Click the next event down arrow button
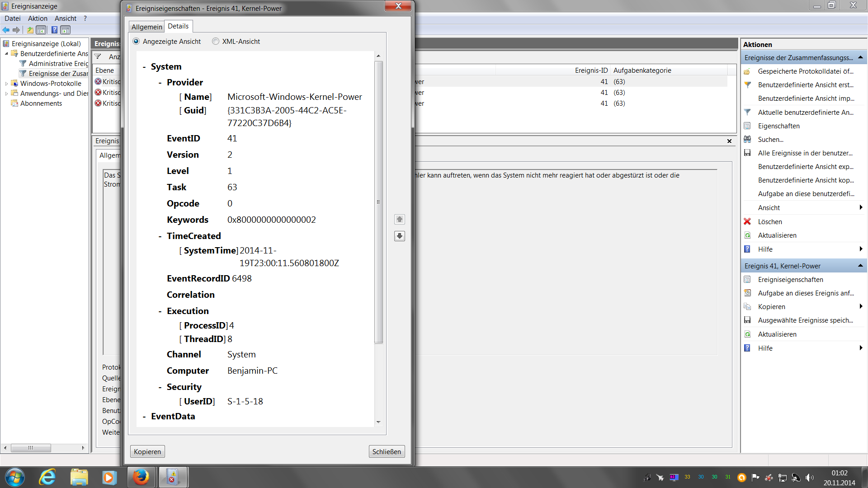The width and height of the screenshot is (868, 488). tap(400, 236)
